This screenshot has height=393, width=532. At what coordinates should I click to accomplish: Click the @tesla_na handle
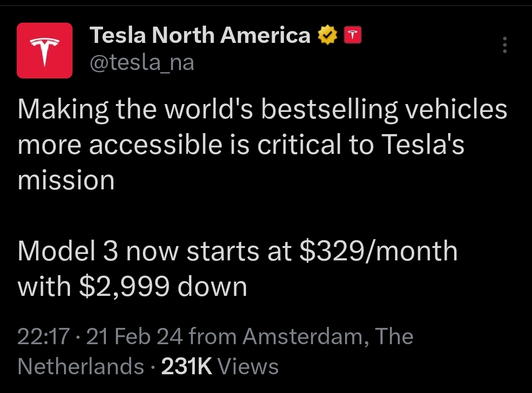(142, 63)
